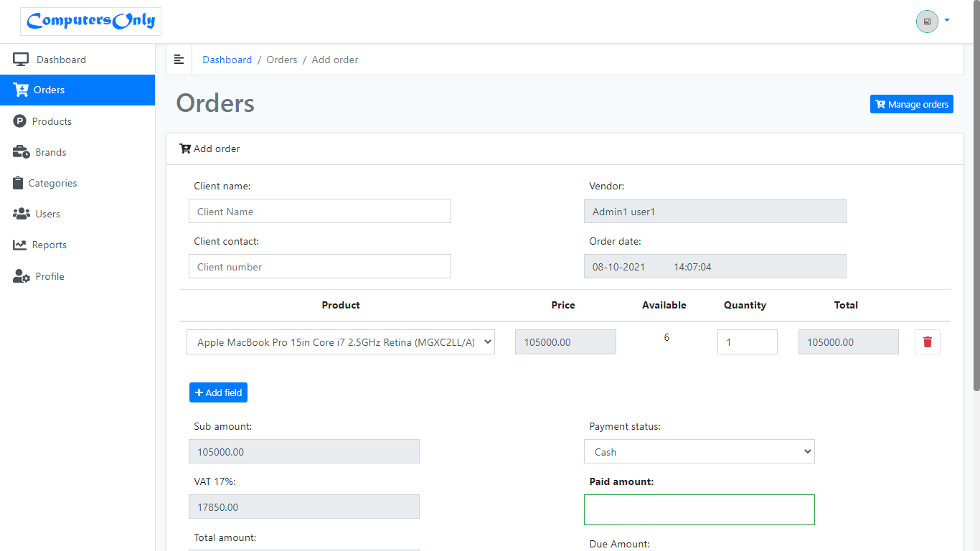The width and height of the screenshot is (980, 551).
Task: Click the Users group icon
Action: click(x=21, y=214)
